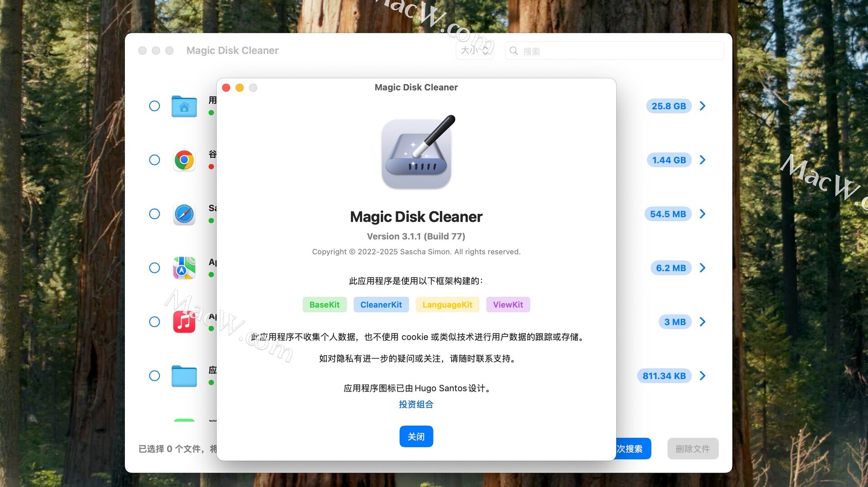
Task: Click the Magic Disk Cleaner app icon
Action: 416,152
